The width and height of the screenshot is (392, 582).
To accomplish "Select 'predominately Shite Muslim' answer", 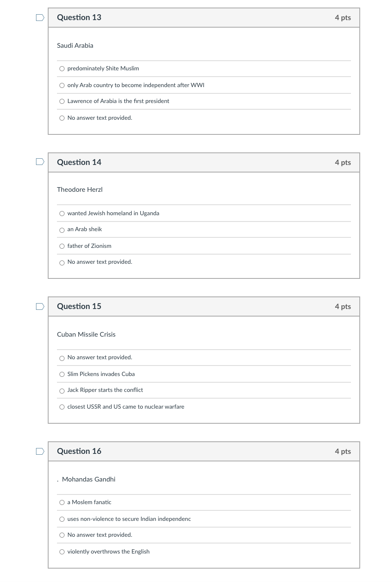I will [62, 69].
